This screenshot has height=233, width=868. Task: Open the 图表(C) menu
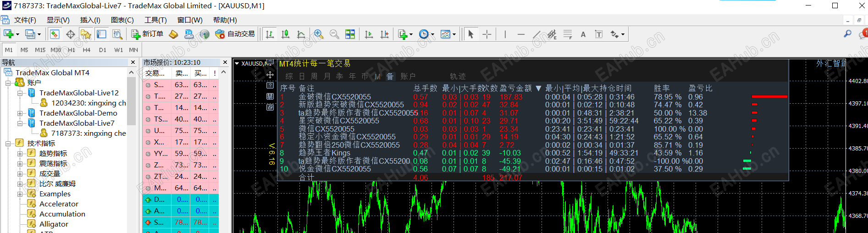(x=122, y=20)
